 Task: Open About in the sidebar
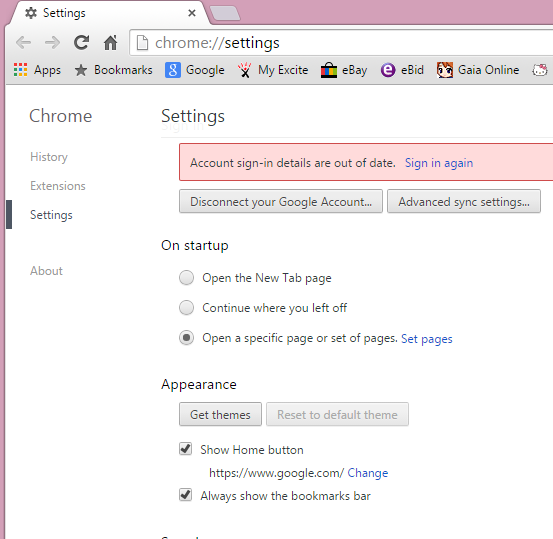[46, 271]
